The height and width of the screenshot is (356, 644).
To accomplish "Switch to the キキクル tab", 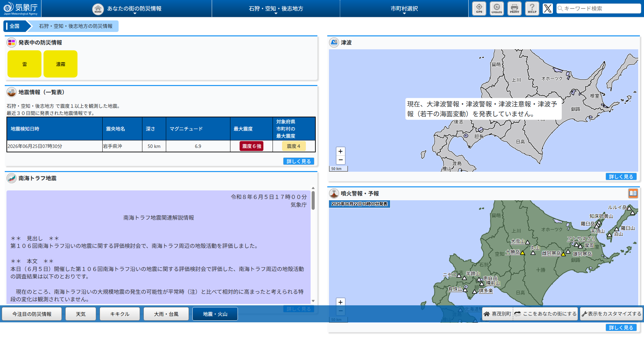I will click(x=120, y=314).
